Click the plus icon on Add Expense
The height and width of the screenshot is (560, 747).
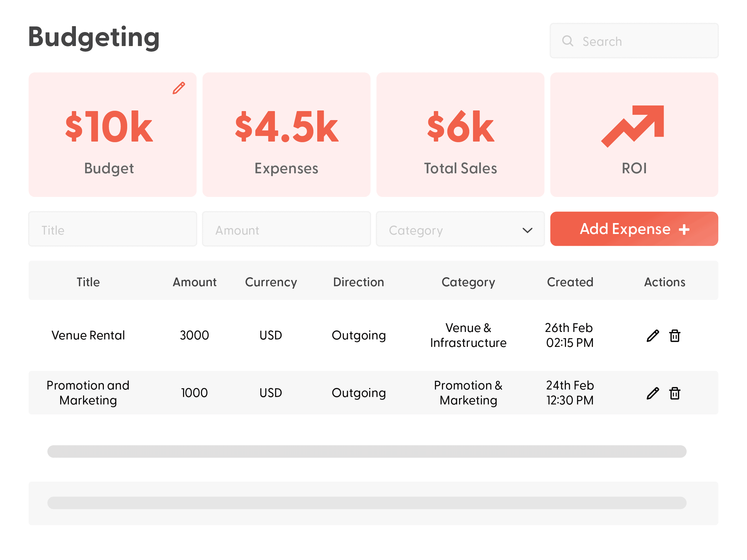pos(684,229)
